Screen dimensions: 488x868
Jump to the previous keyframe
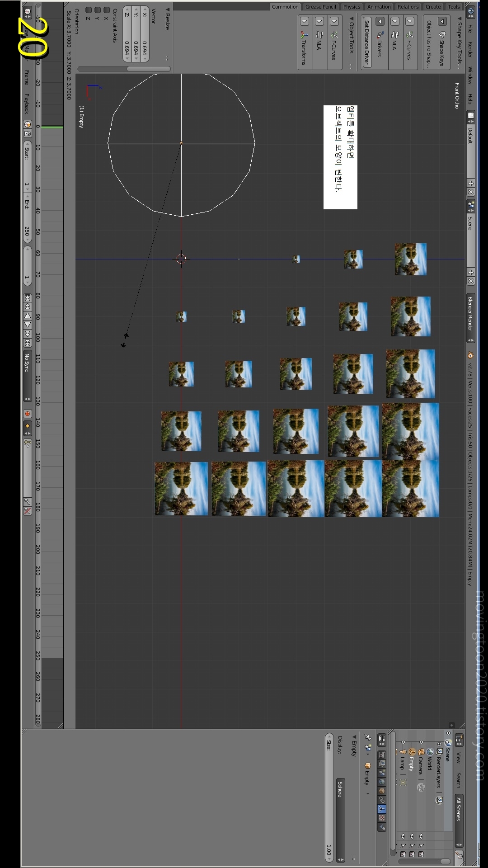[x=28, y=307]
